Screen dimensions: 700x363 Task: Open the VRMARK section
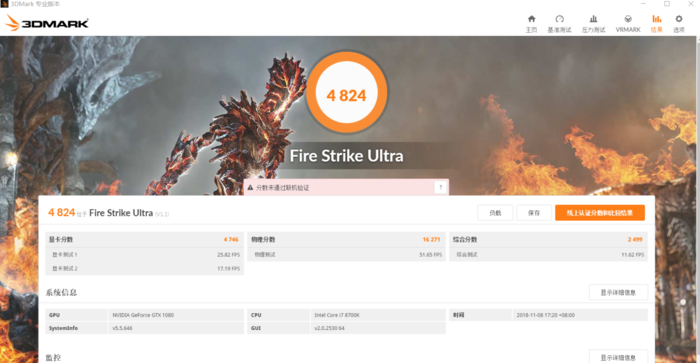coord(628,24)
